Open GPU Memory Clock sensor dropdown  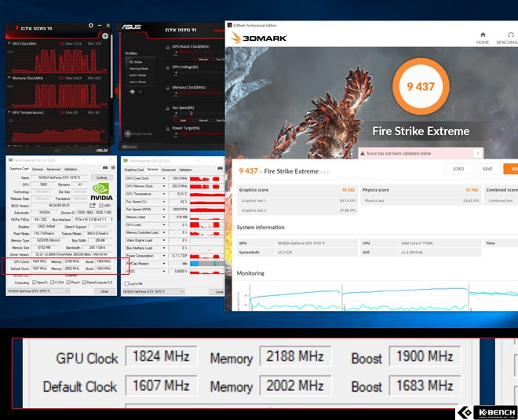pos(163,186)
